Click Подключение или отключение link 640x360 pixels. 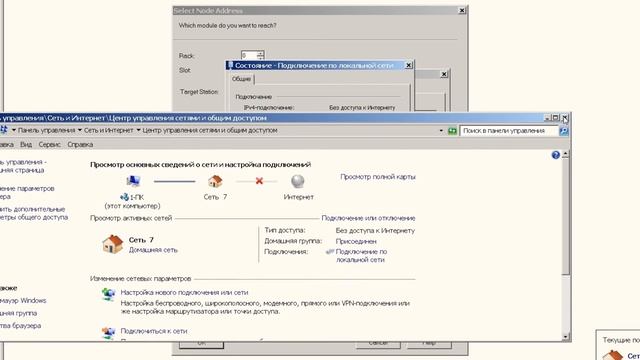368,218
